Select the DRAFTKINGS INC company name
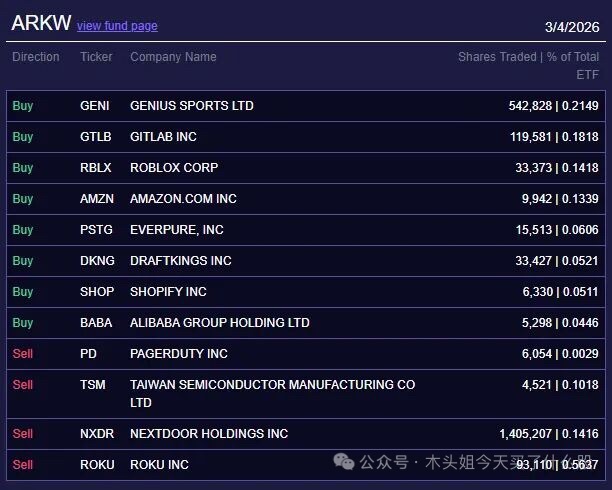The image size is (612, 490). pos(180,261)
